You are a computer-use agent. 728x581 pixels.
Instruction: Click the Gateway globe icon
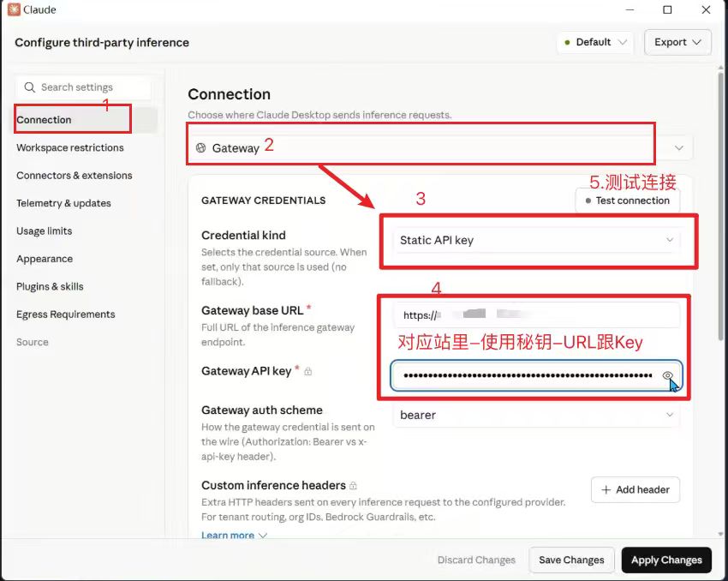200,147
